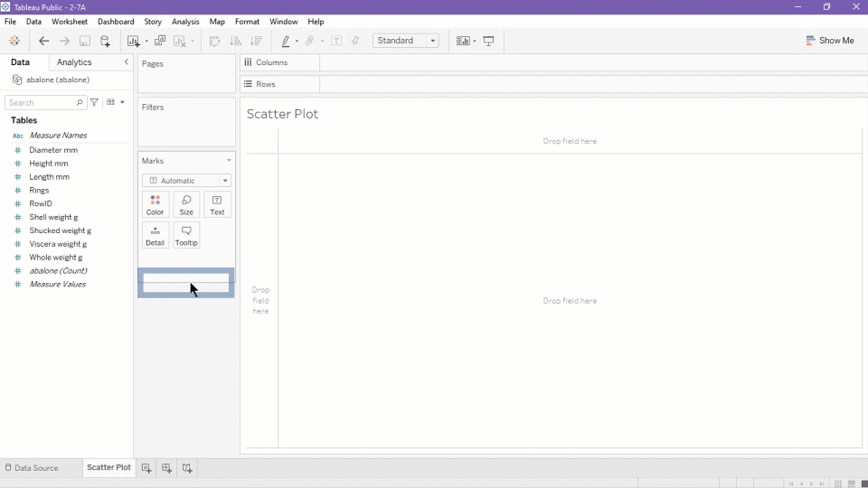Click the new story tab icon
Viewport: 868px width, 488px height.
click(x=187, y=468)
